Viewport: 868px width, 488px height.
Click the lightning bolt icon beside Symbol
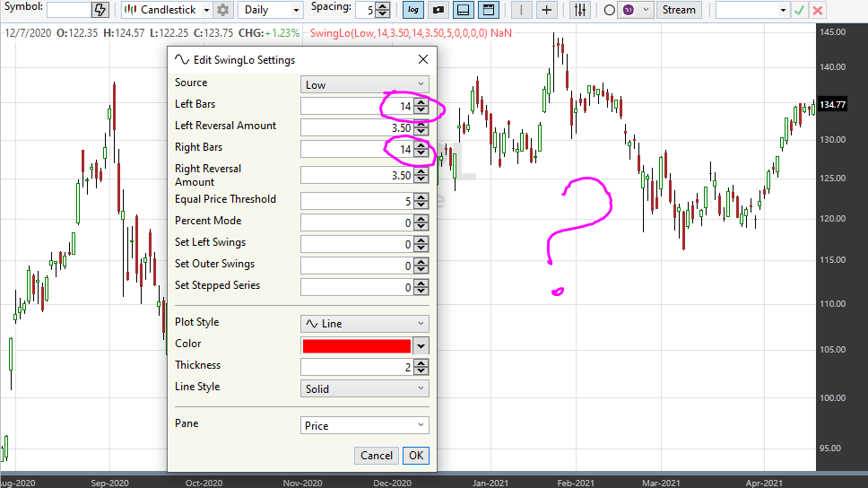(x=100, y=10)
